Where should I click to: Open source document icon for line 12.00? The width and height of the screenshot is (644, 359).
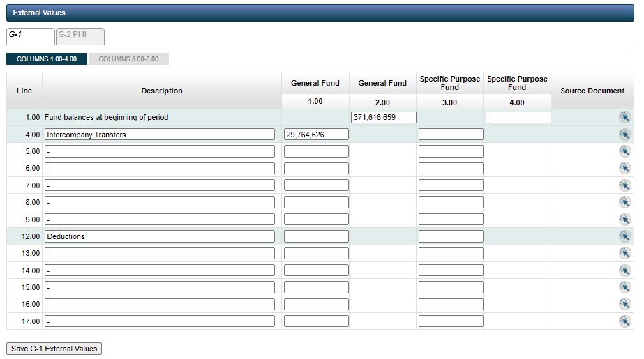click(x=624, y=236)
